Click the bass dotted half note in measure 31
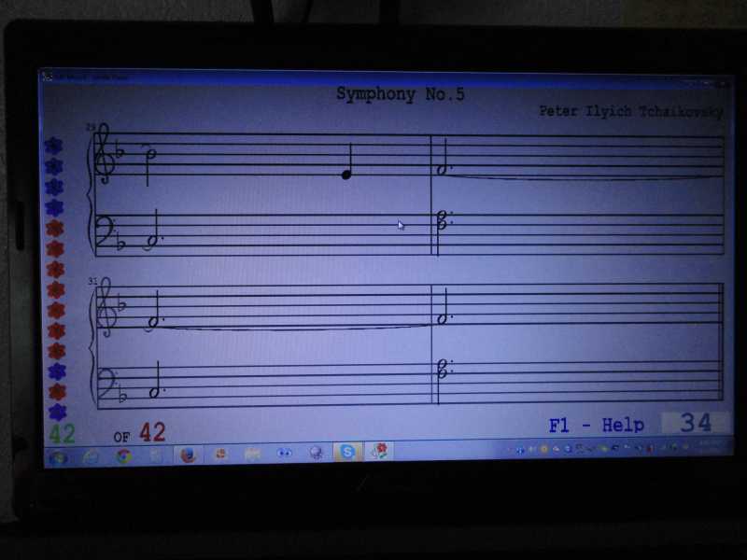 coord(156,380)
